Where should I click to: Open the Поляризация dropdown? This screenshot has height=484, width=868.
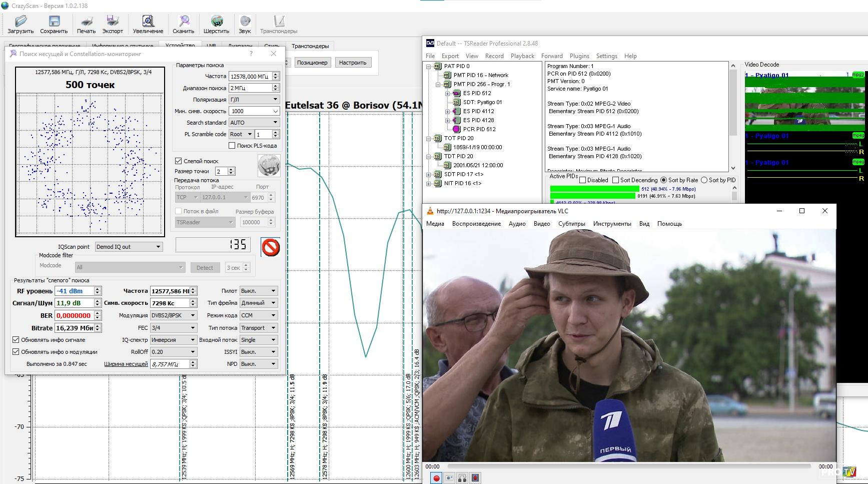pyautogui.click(x=254, y=100)
